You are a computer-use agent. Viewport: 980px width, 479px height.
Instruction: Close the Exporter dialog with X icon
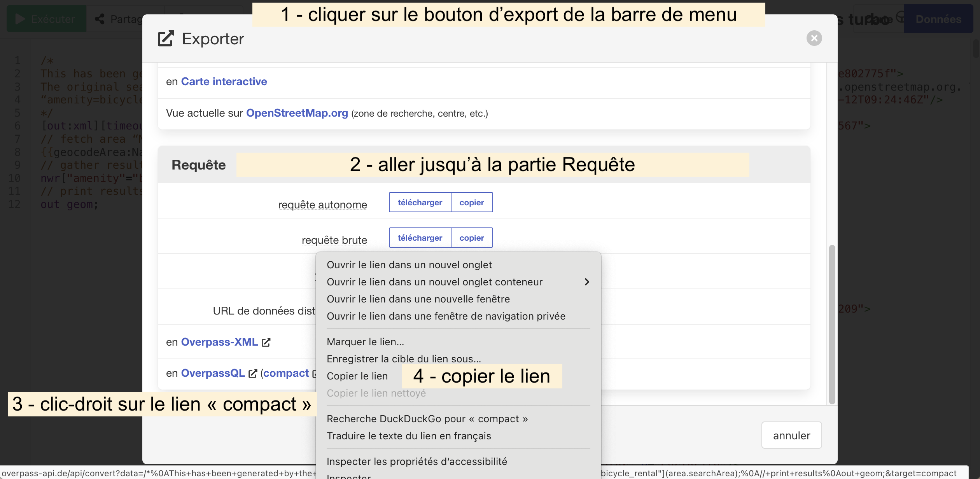pyautogui.click(x=814, y=38)
